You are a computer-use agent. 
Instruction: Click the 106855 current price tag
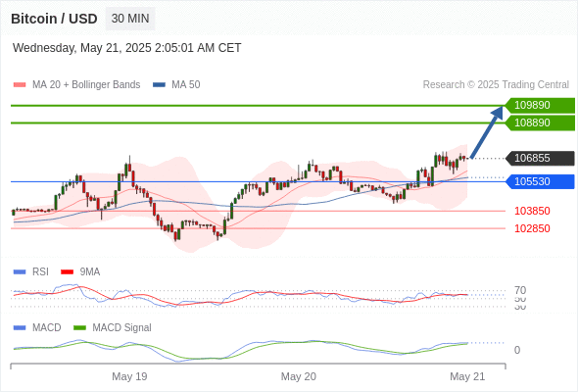pyautogui.click(x=540, y=158)
